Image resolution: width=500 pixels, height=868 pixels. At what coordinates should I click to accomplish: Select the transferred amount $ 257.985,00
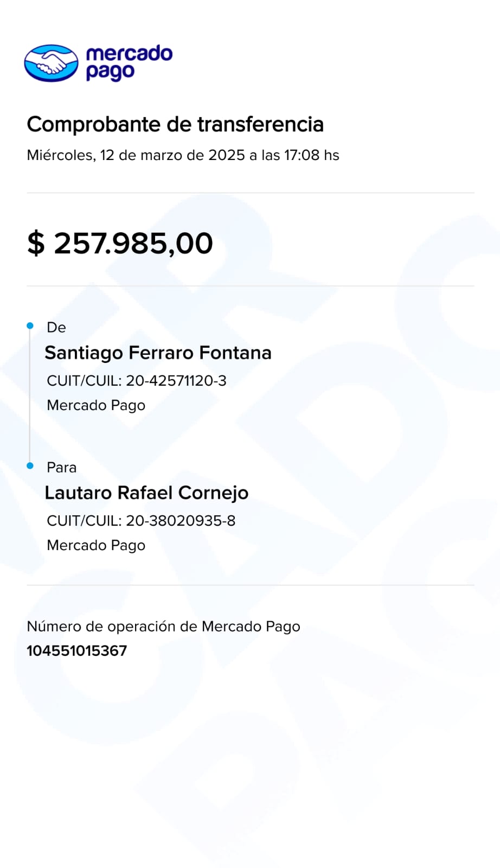pos(120,243)
